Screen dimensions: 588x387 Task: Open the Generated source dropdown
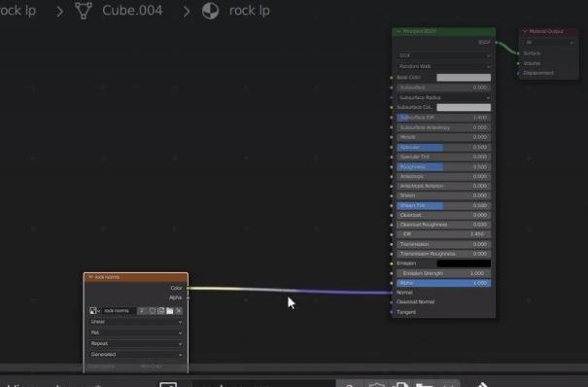point(136,354)
